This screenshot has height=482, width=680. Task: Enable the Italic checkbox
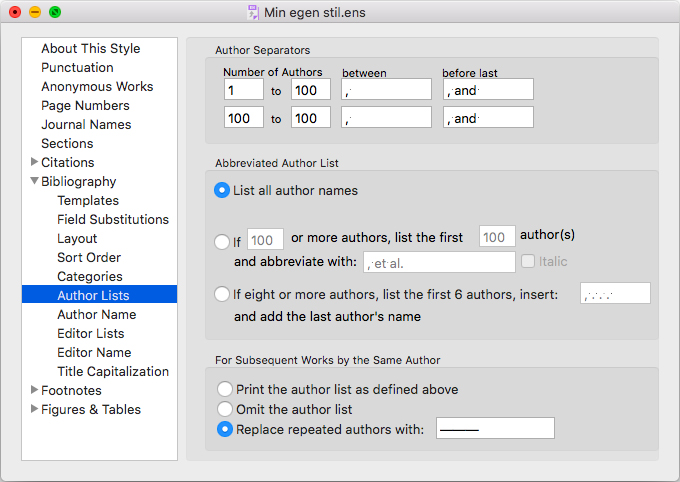point(527,261)
